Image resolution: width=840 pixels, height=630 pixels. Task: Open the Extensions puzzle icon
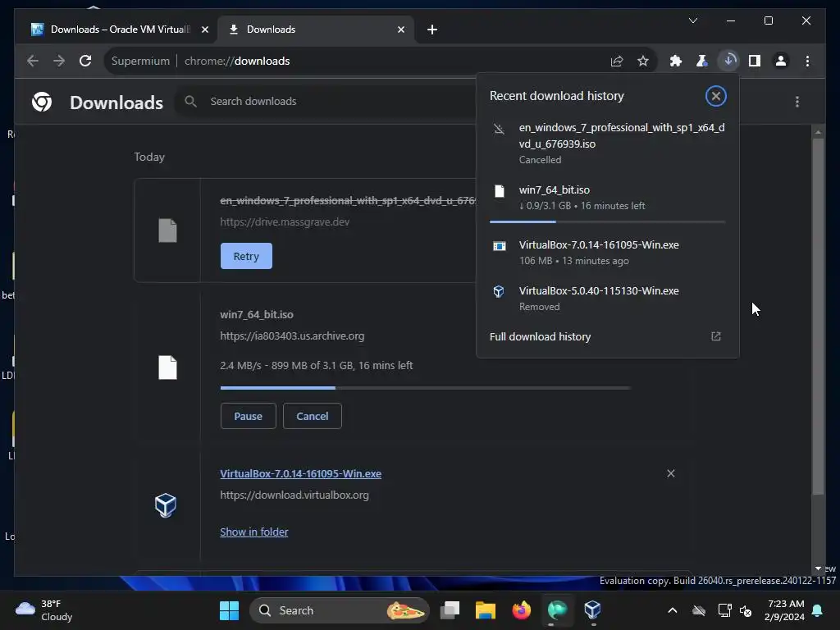point(676,61)
